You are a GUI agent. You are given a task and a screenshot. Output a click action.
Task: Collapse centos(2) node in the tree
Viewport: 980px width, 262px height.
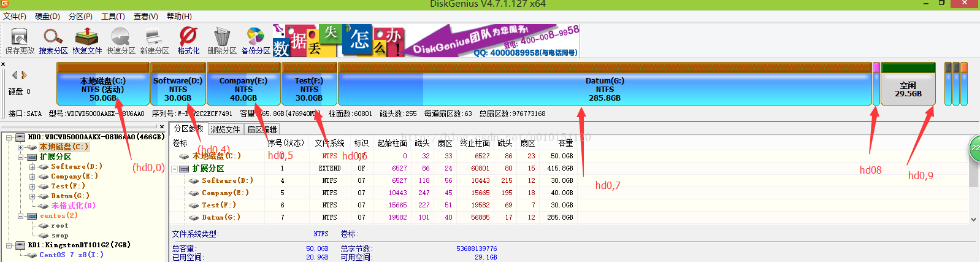pyautogui.click(x=20, y=216)
